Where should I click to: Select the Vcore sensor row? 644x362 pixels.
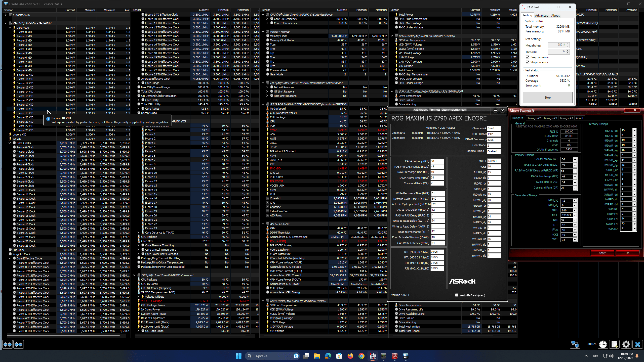pyautogui.click(x=325, y=130)
